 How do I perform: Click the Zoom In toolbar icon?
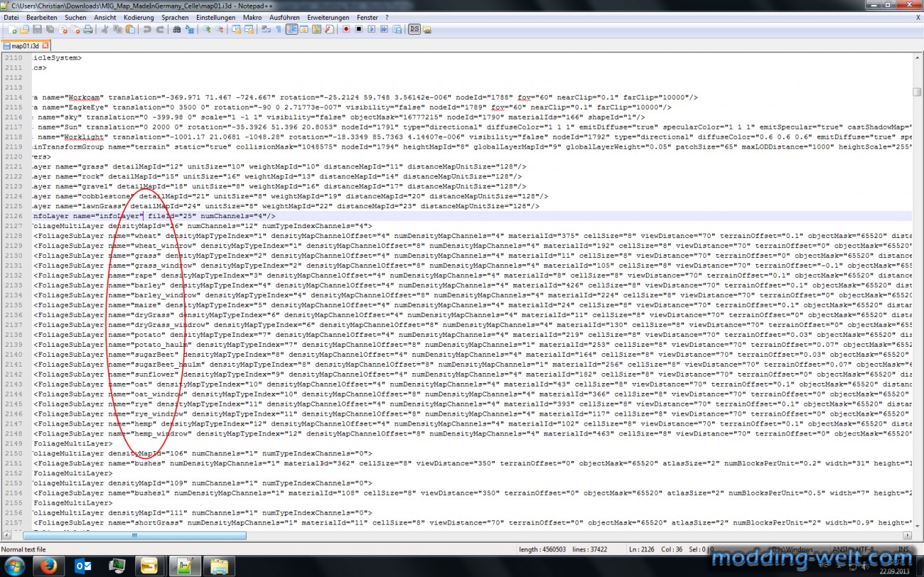207,30
